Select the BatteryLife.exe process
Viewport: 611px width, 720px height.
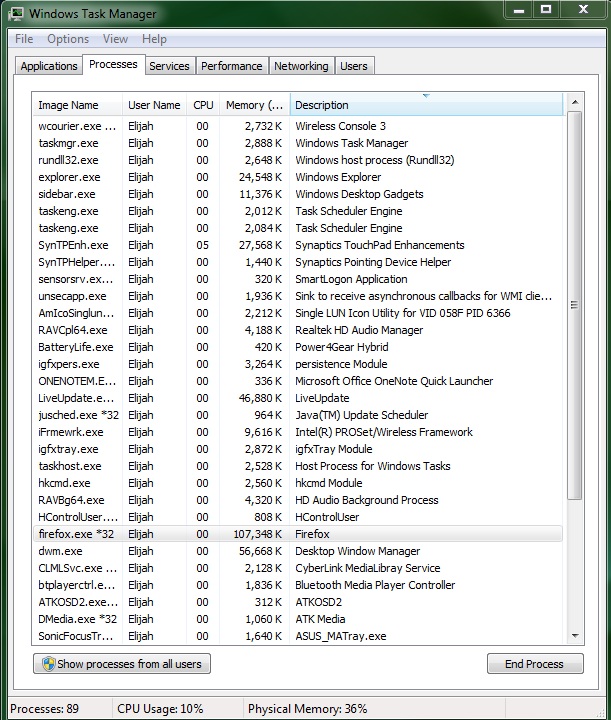tap(297, 347)
